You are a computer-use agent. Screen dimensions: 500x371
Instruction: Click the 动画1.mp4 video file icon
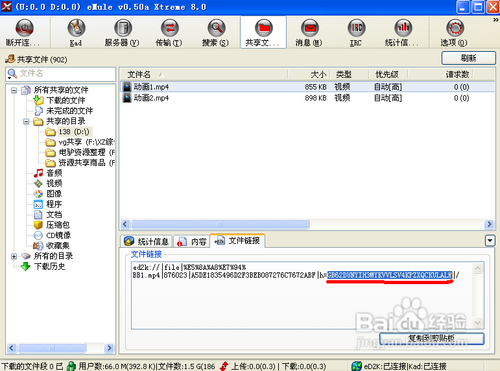tap(127, 87)
